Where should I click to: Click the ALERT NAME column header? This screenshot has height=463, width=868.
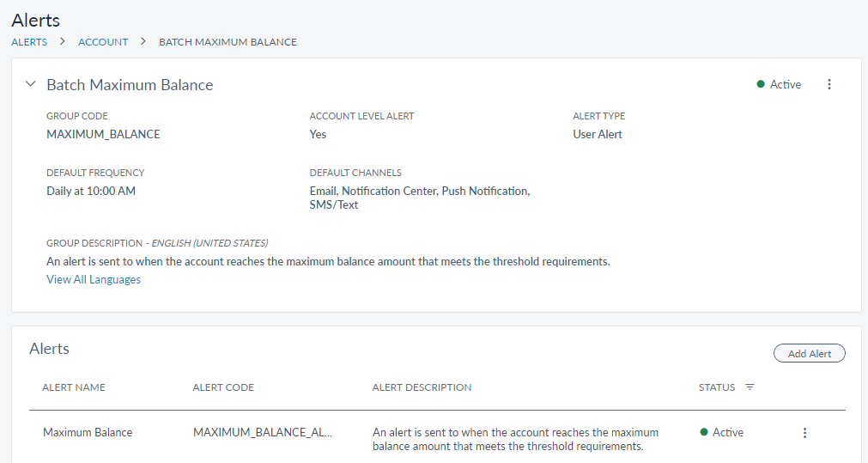(x=74, y=387)
